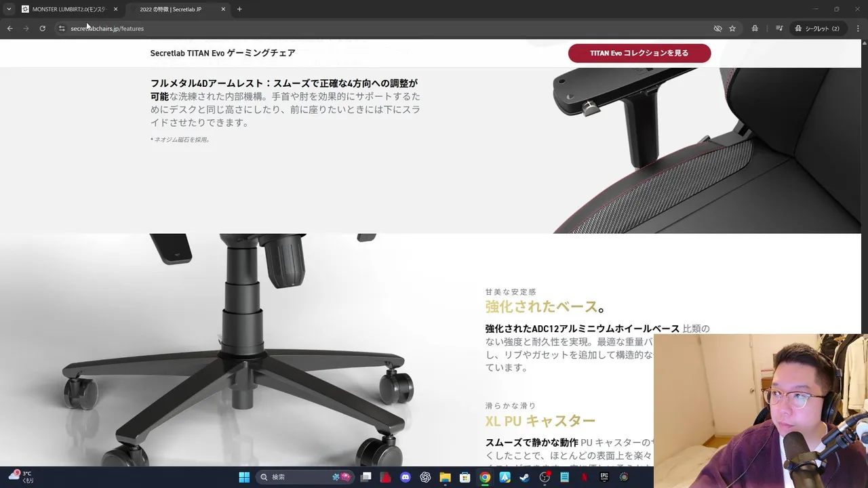Open the Chrome extensions icon

(755, 28)
